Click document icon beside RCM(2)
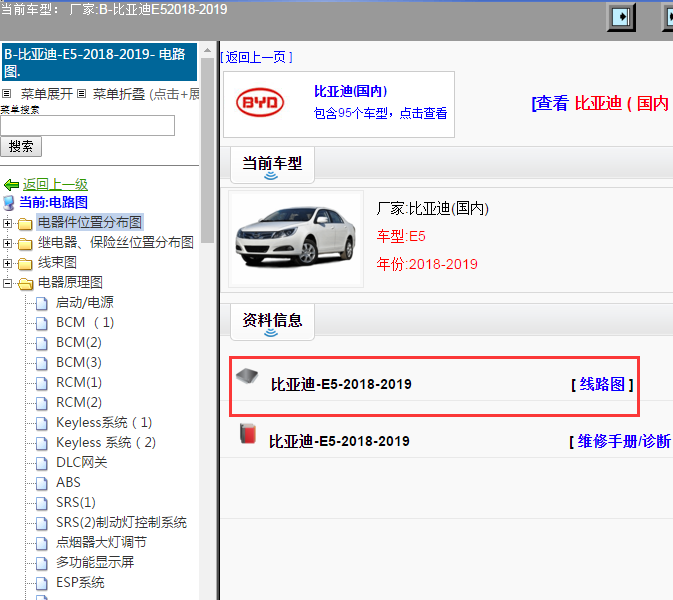The width and height of the screenshot is (673, 600). tap(42, 403)
